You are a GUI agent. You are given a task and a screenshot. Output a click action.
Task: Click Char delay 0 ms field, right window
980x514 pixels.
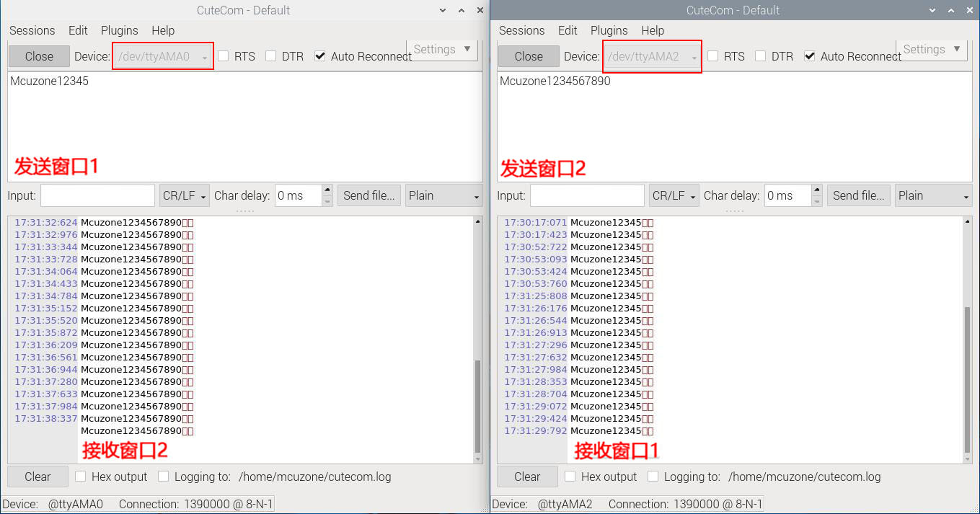click(787, 195)
